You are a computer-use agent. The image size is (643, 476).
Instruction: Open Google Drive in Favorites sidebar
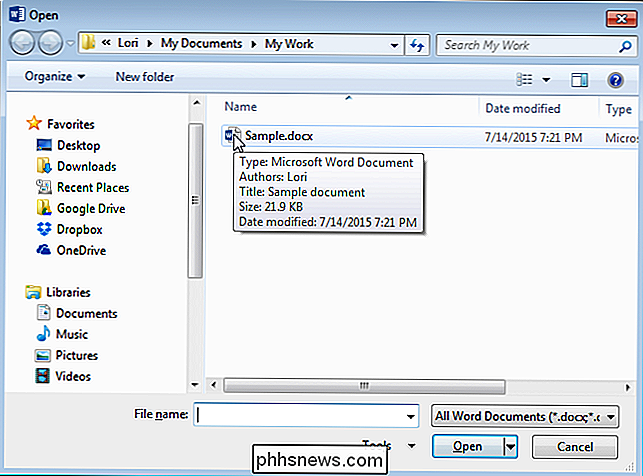point(91,208)
